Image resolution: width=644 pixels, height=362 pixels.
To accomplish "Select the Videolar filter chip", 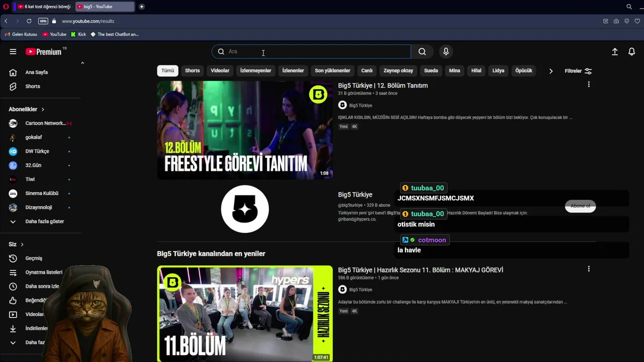I will point(220,71).
